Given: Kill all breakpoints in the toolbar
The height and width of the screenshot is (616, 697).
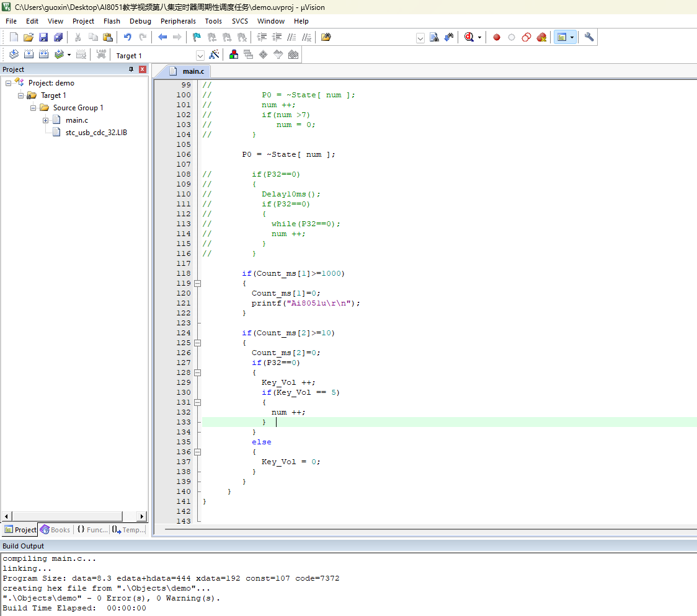Looking at the screenshot, I should tap(541, 37).
